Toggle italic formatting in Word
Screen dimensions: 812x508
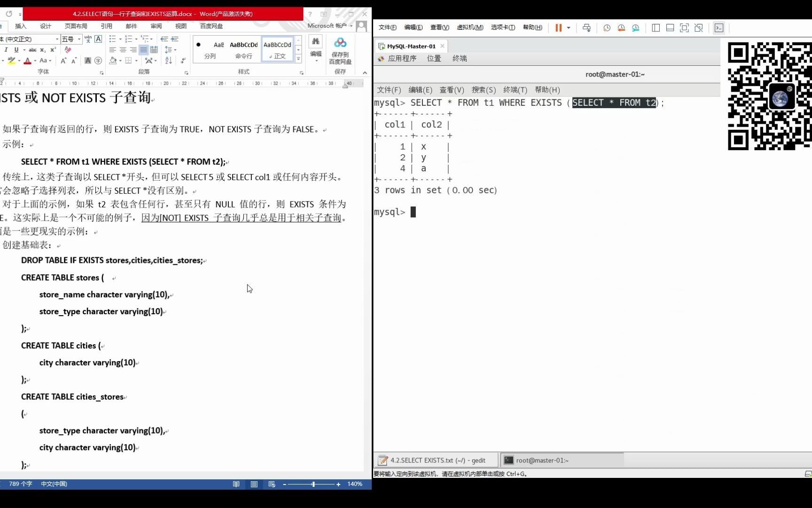tap(6, 50)
